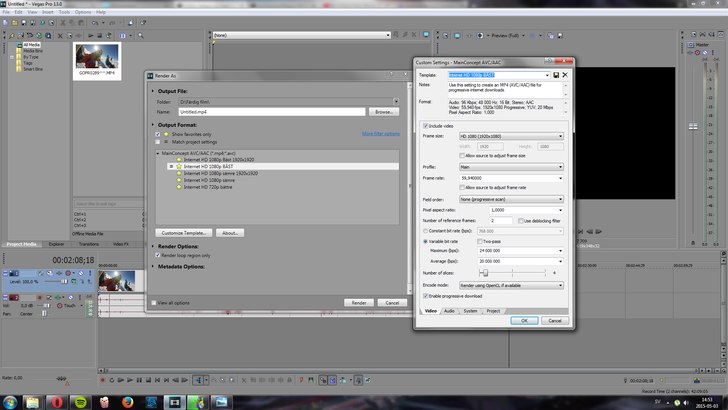Switch to the System tab
Screen dimensions: 728x410
point(470,311)
